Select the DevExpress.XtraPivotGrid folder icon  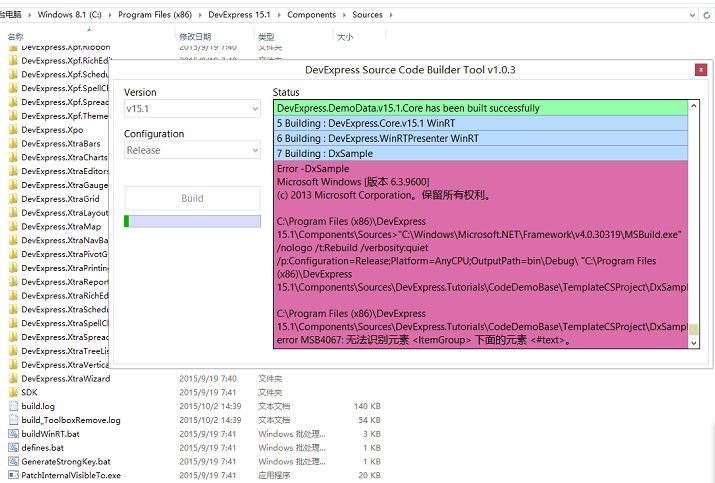point(13,254)
